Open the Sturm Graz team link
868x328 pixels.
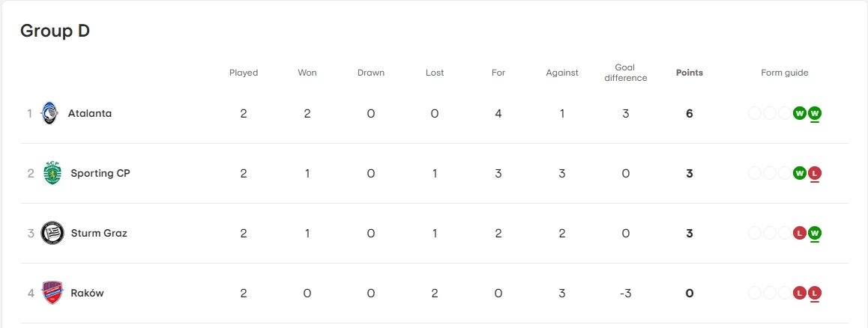[99, 233]
